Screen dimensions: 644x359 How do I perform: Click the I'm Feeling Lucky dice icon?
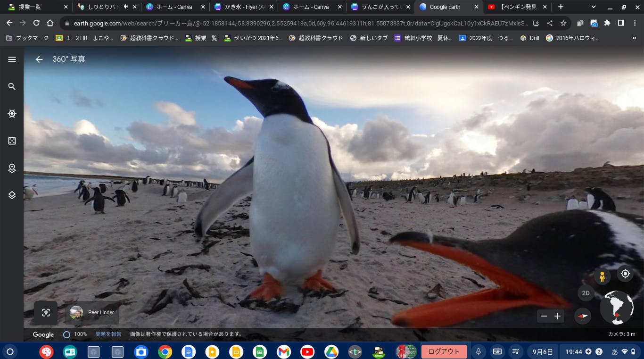point(12,141)
